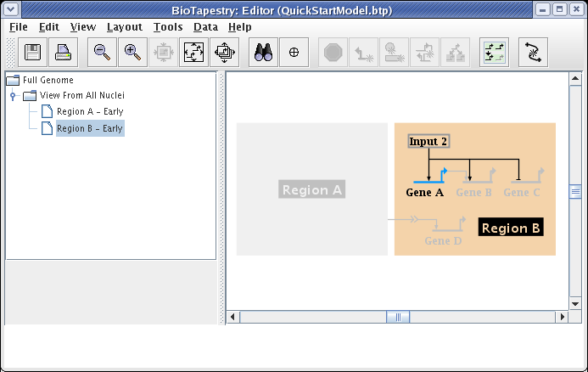This screenshot has height=372, width=588.
Task: Open the Tools menu
Action: (168, 27)
